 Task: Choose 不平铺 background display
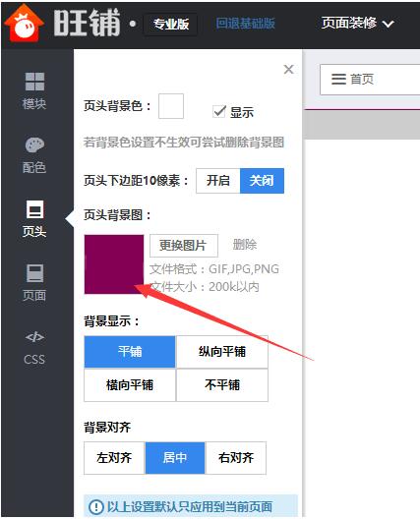click(x=222, y=385)
